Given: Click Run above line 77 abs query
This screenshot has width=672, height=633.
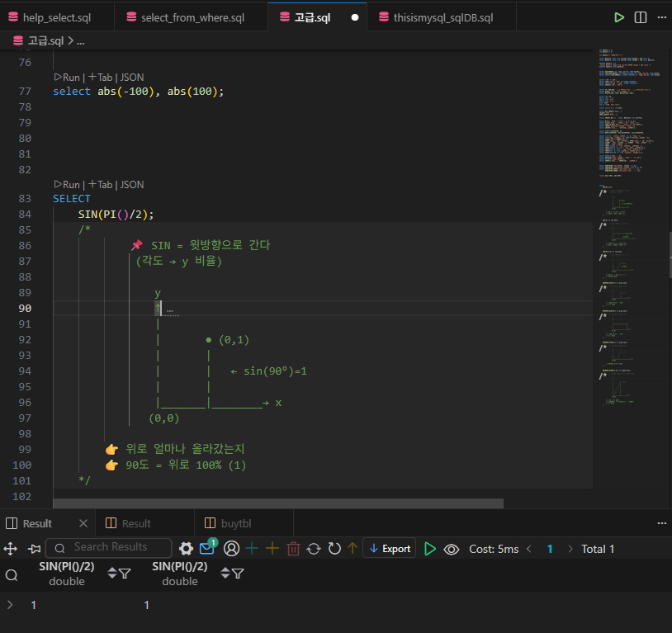Looking at the screenshot, I should tap(68, 77).
